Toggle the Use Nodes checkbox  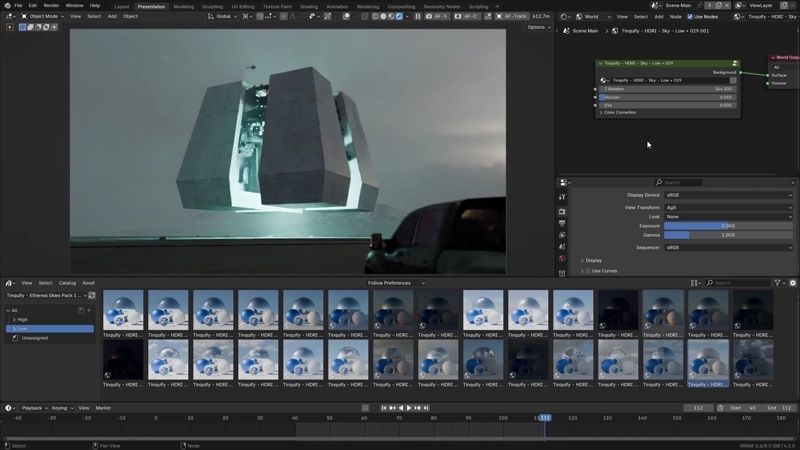pyautogui.click(x=690, y=16)
